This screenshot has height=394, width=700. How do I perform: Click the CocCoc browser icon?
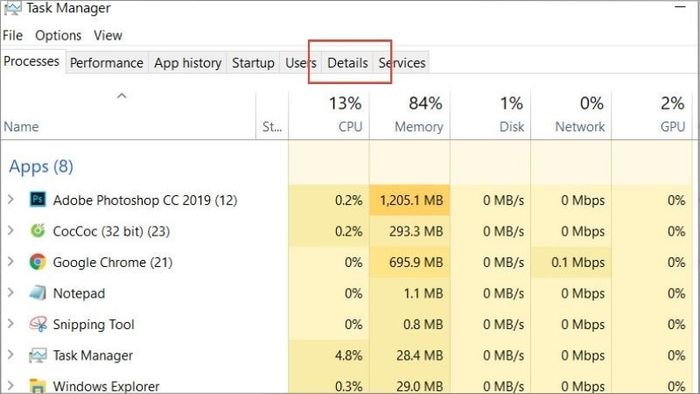(x=38, y=230)
